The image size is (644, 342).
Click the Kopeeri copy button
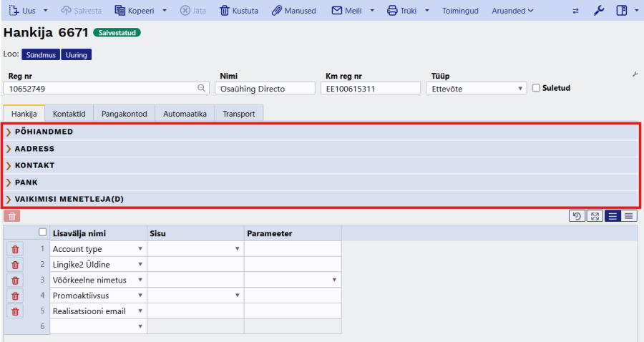(x=135, y=11)
